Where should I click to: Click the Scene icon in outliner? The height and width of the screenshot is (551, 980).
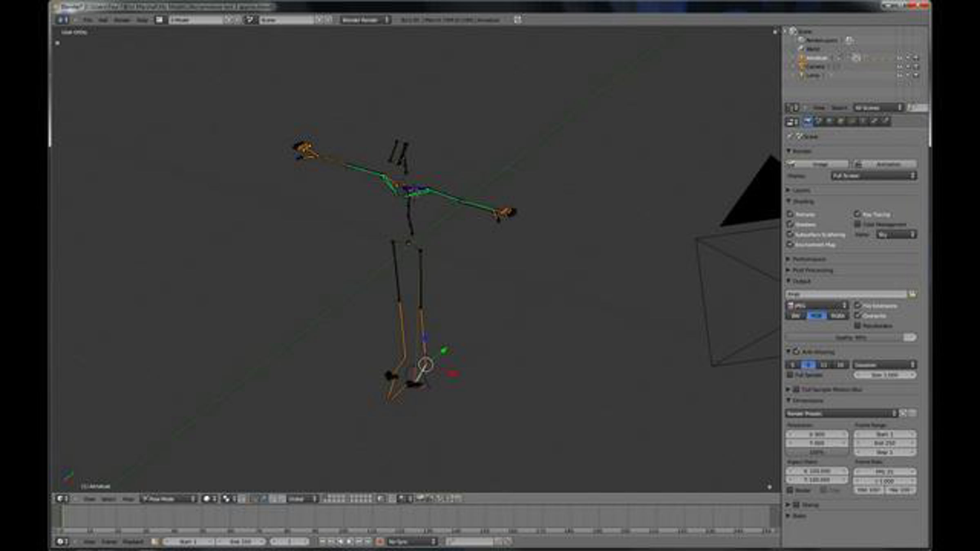[793, 31]
